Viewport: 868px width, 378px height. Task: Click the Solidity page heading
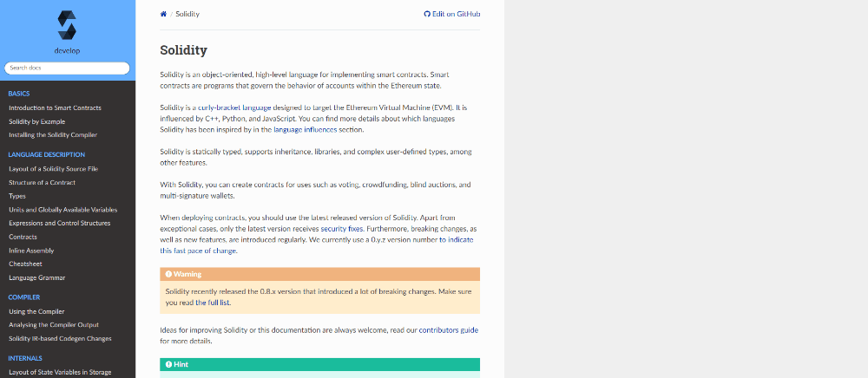(x=183, y=50)
